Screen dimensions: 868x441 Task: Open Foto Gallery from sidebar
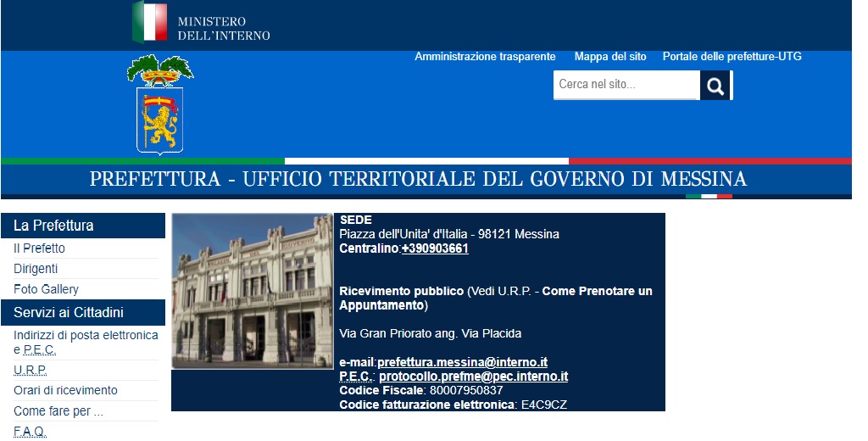click(46, 289)
